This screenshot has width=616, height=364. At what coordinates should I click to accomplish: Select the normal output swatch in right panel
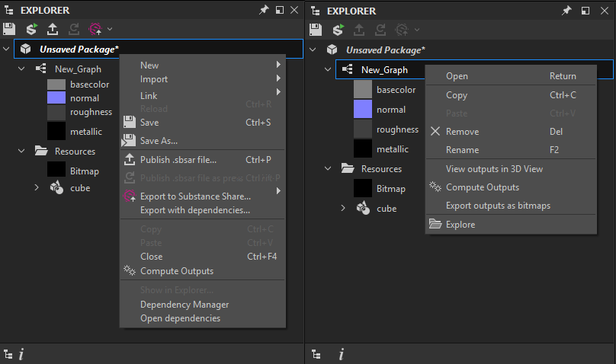point(363,110)
